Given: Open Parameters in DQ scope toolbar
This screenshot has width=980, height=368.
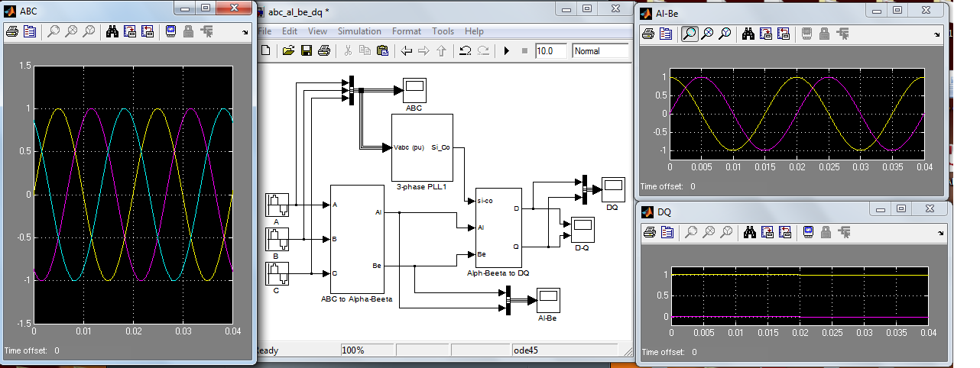Looking at the screenshot, I should (667, 231).
